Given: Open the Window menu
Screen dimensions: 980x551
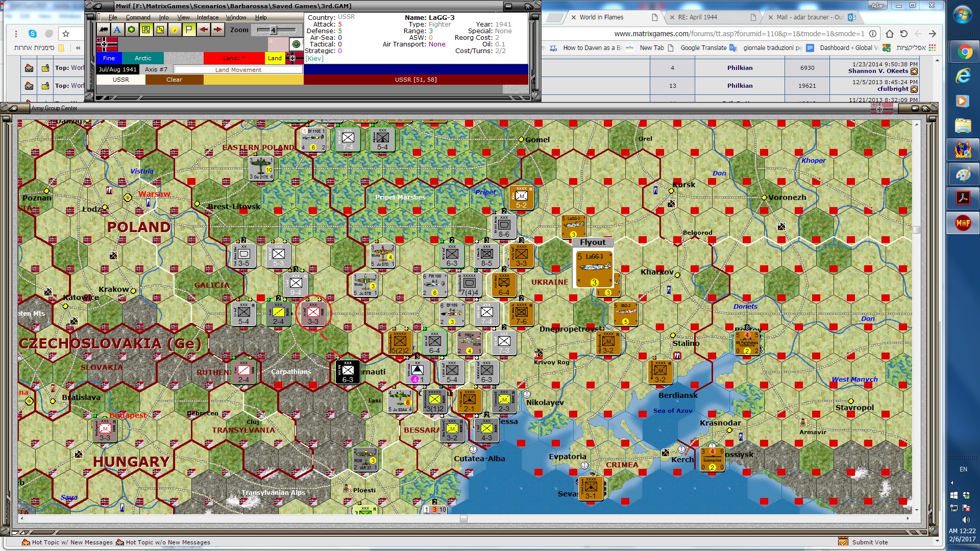Looking at the screenshot, I should pyautogui.click(x=236, y=17).
